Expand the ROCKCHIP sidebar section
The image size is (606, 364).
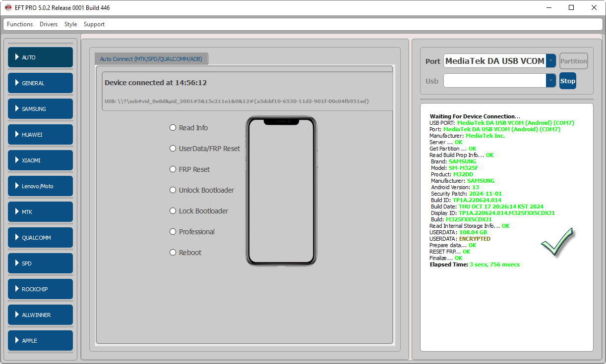tap(40, 289)
